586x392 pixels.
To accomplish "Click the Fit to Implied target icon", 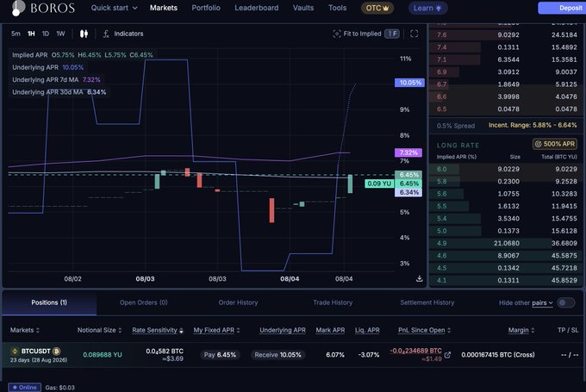I will (337, 34).
